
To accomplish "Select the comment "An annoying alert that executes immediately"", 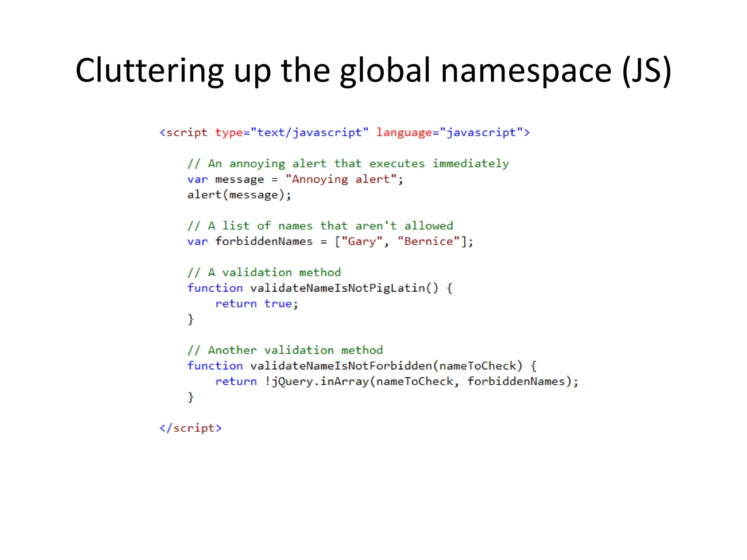I will coord(348,164).
